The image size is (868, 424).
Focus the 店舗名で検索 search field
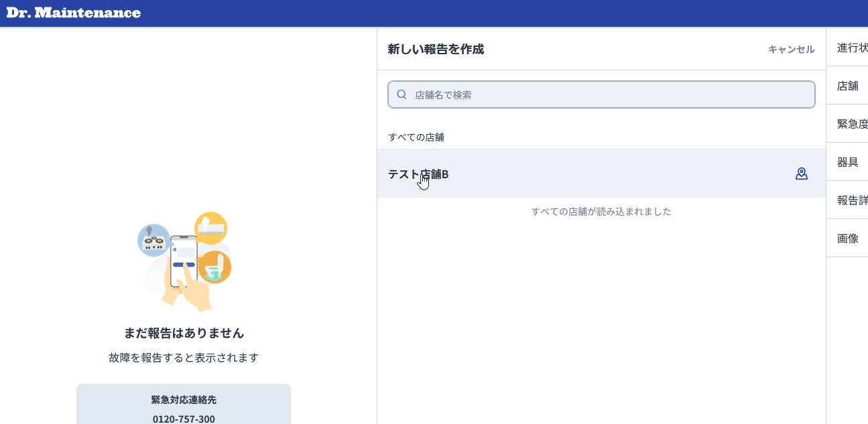pos(601,94)
